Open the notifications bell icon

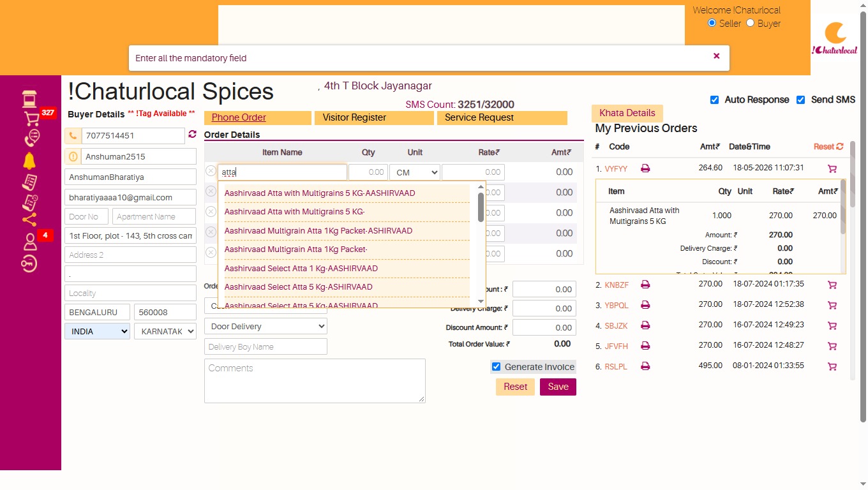point(29,161)
